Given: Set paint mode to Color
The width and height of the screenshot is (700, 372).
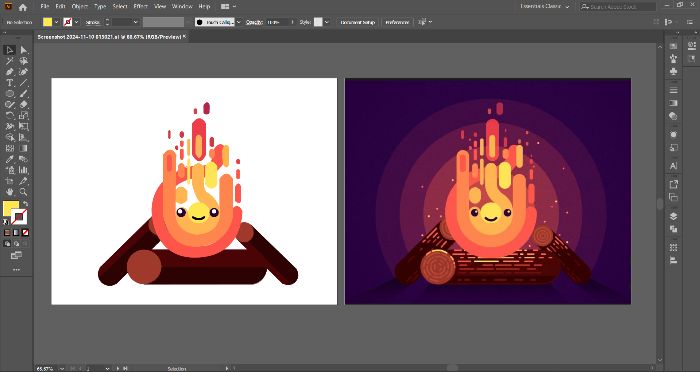Looking at the screenshot, I should click(7, 233).
